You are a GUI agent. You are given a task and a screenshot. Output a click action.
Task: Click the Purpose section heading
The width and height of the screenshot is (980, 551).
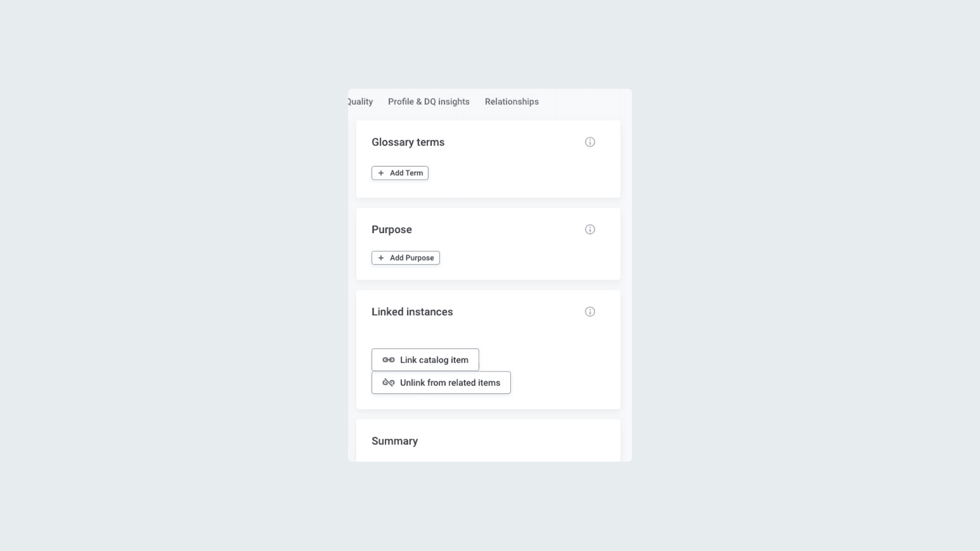click(391, 230)
